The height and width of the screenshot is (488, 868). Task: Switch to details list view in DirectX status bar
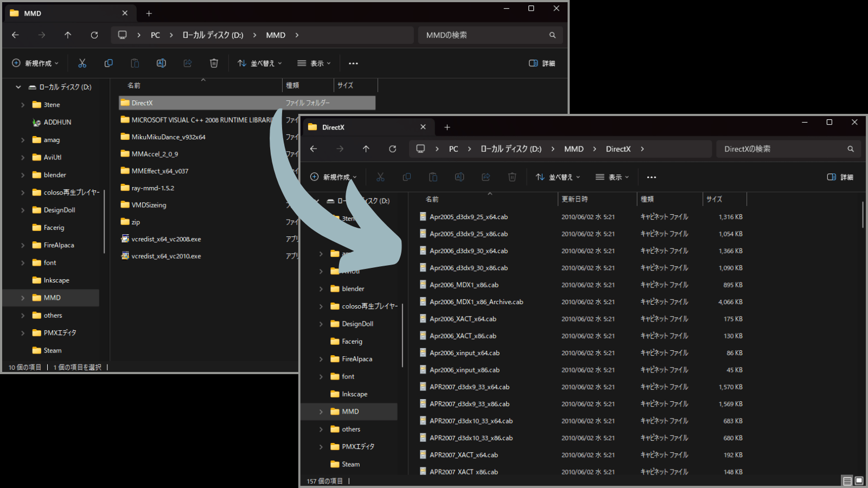tap(847, 481)
